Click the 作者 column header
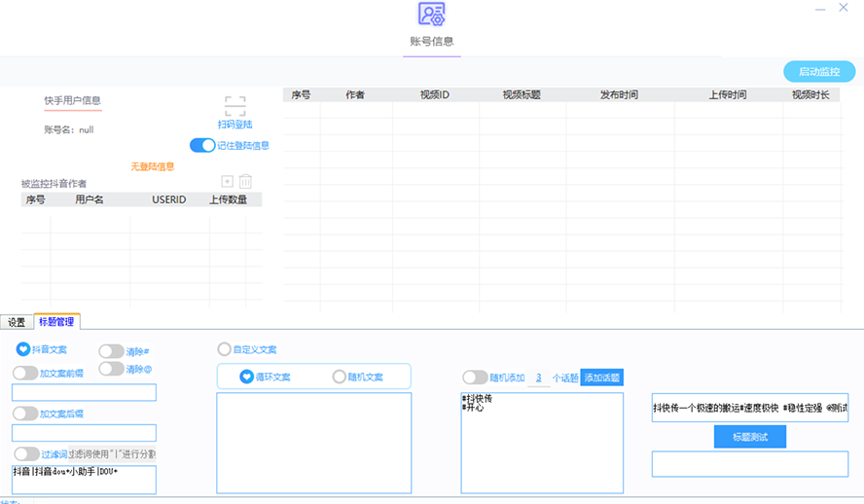This screenshot has width=864, height=504. 355,94
